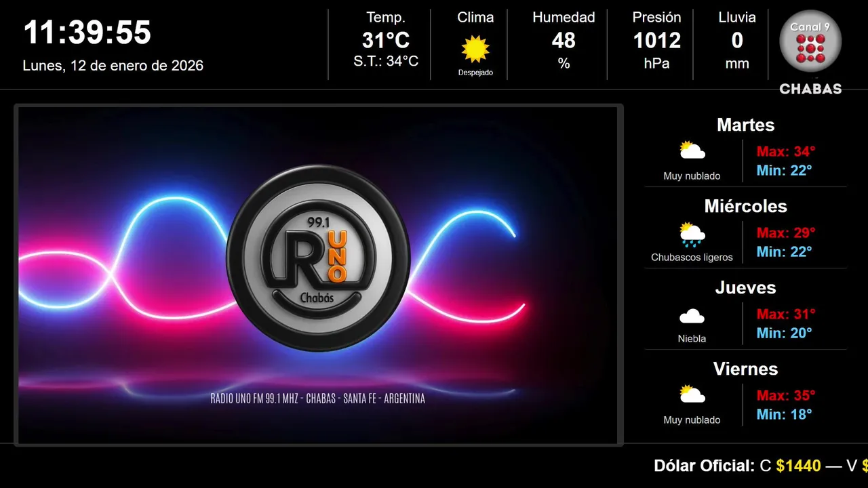The image size is (868, 488).
Task: Click the Temp. label
Action: pos(386,18)
